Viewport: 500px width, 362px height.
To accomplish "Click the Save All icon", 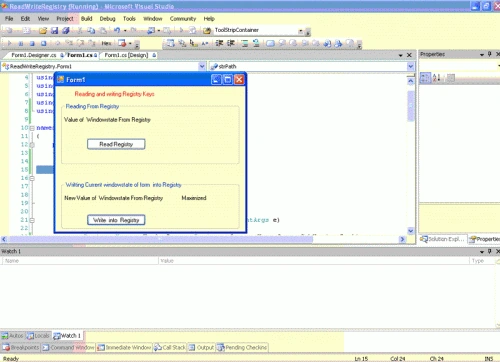I will [66, 31].
